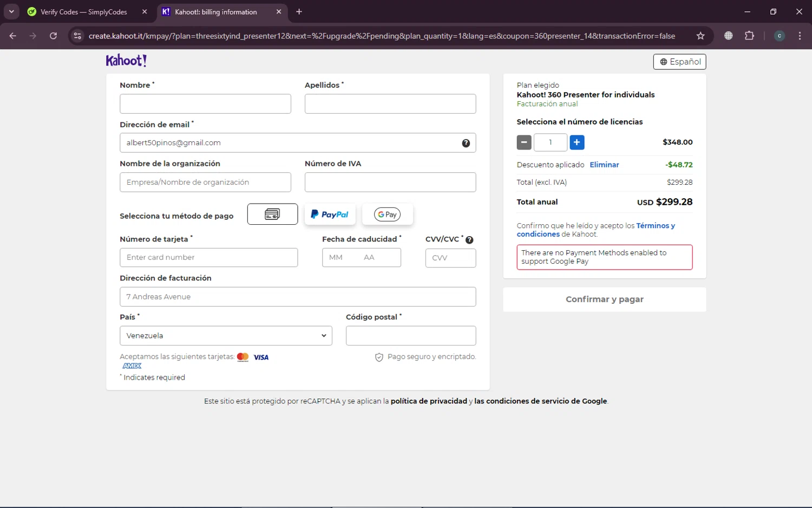Open a new browser tab
Viewport: 812px width, 508px height.
299,11
